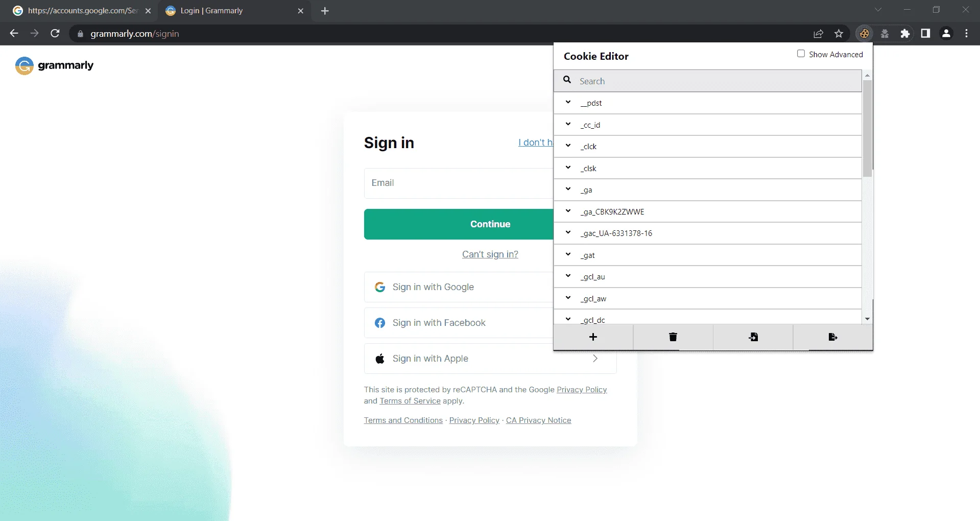Add a new cookie with the plus icon
The width and height of the screenshot is (980, 521).
(x=593, y=337)
